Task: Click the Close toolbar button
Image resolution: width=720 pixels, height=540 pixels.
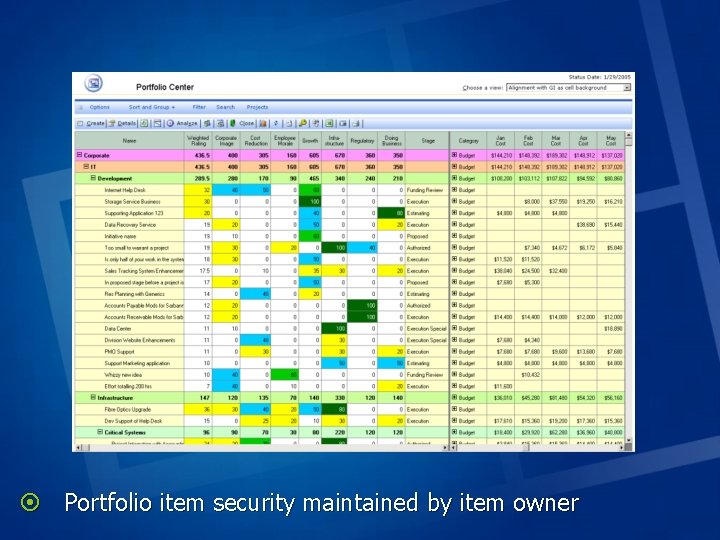Action: (242, 124)
